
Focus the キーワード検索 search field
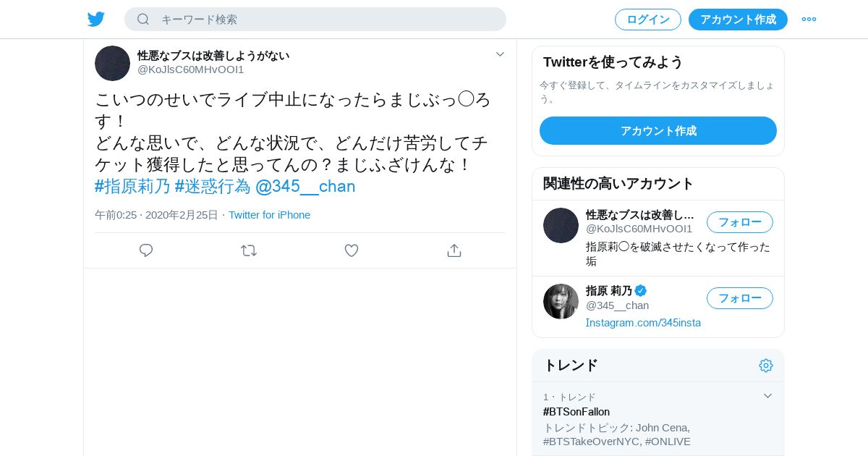[325, 20]
